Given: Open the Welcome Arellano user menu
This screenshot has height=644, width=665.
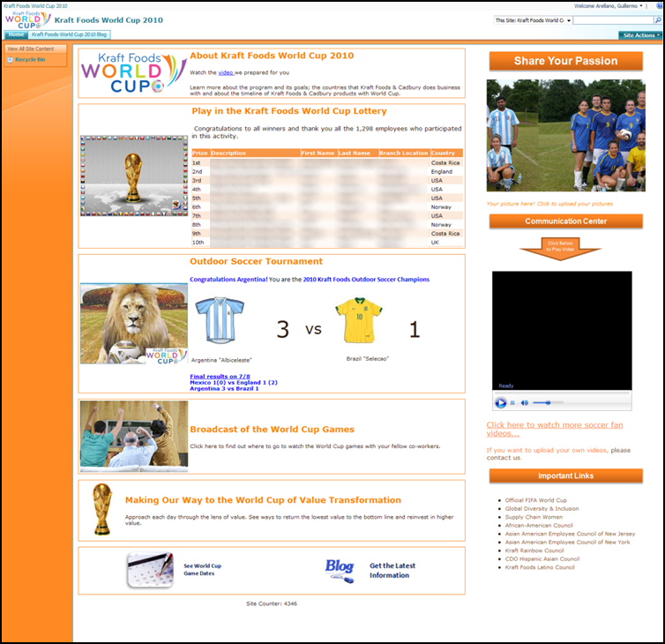Looking at the screenshot, I should point(608,6).
